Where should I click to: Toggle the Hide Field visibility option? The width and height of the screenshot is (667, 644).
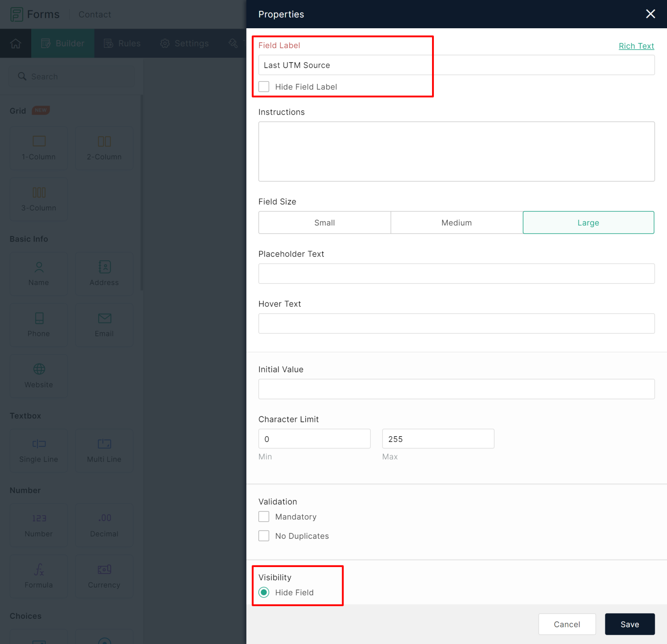[x=264, y=592]
